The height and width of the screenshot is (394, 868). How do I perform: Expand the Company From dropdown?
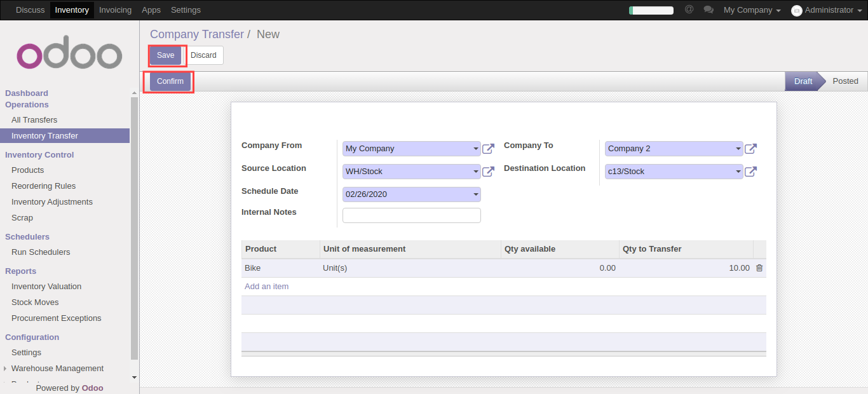coord(476,149)
